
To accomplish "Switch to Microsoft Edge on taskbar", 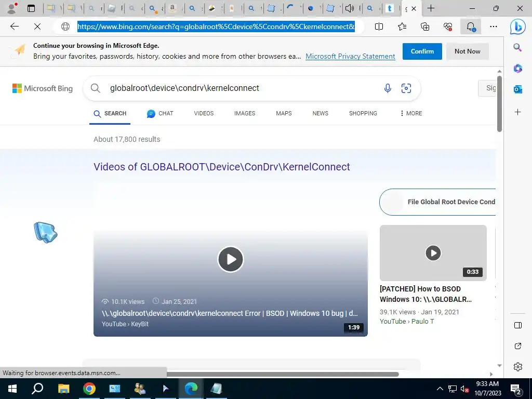I will [x=191, y=389].
